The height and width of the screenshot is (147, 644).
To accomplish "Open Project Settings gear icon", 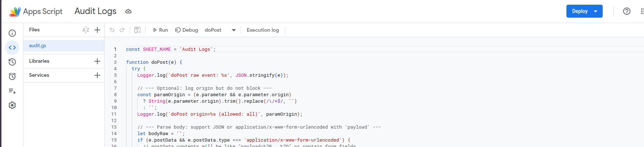I will tap(12, 105).
